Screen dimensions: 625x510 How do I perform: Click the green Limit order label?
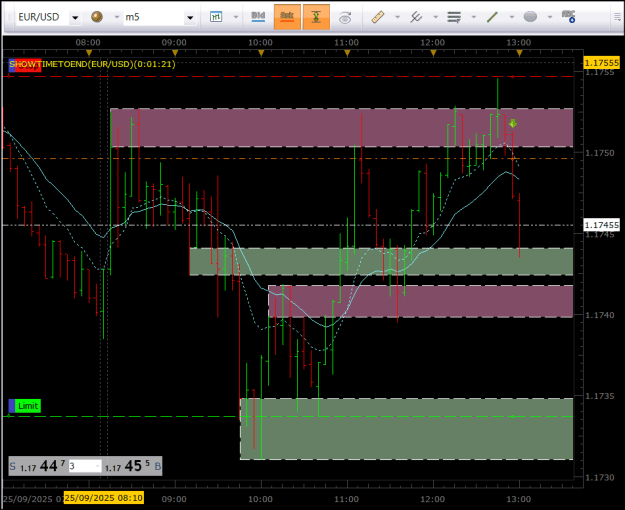pyautogui.click(x=25, y=406)
